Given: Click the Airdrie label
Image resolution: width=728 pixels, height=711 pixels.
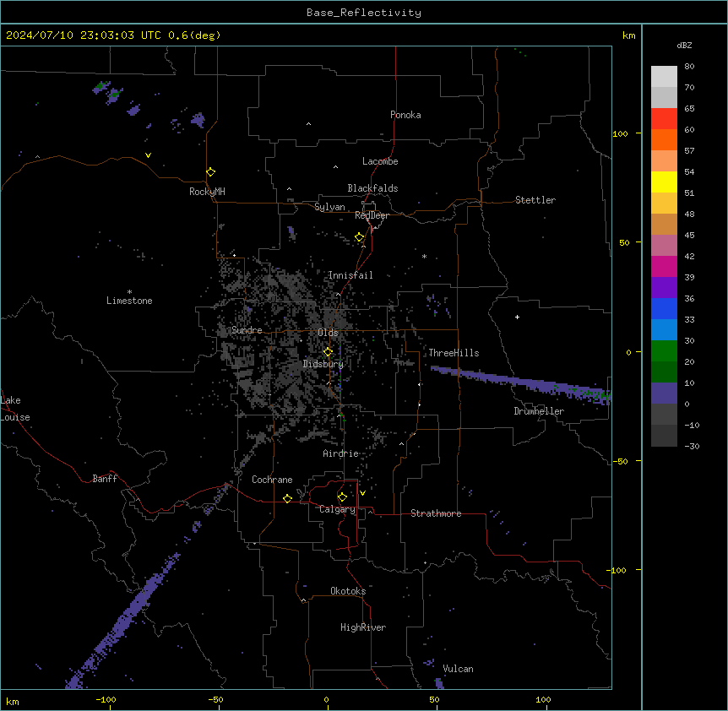Looking at the screenshot, I should coord(341,453).
